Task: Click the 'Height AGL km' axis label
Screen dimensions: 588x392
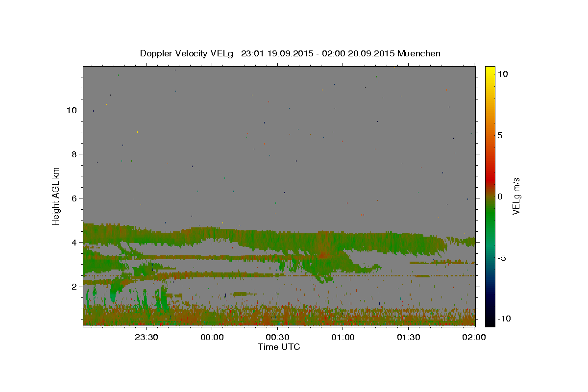Action: coord(56,196)
